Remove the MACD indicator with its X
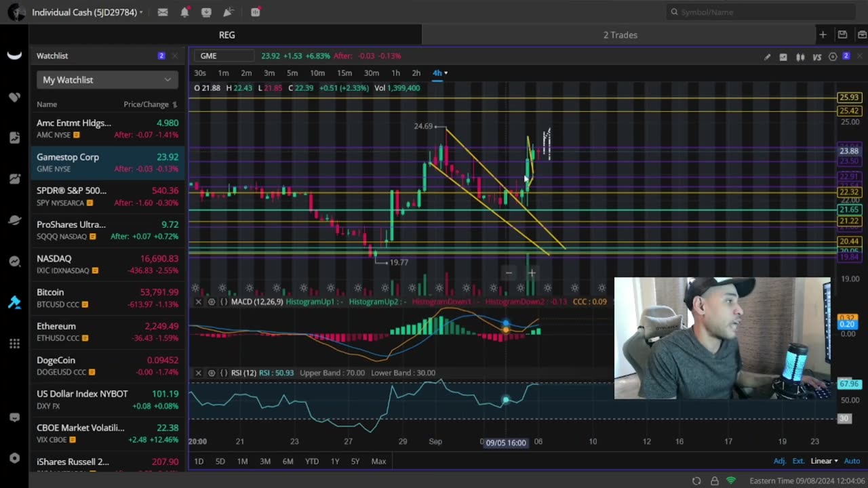Viewport: 868px width, 488px height. click(198, 302)
